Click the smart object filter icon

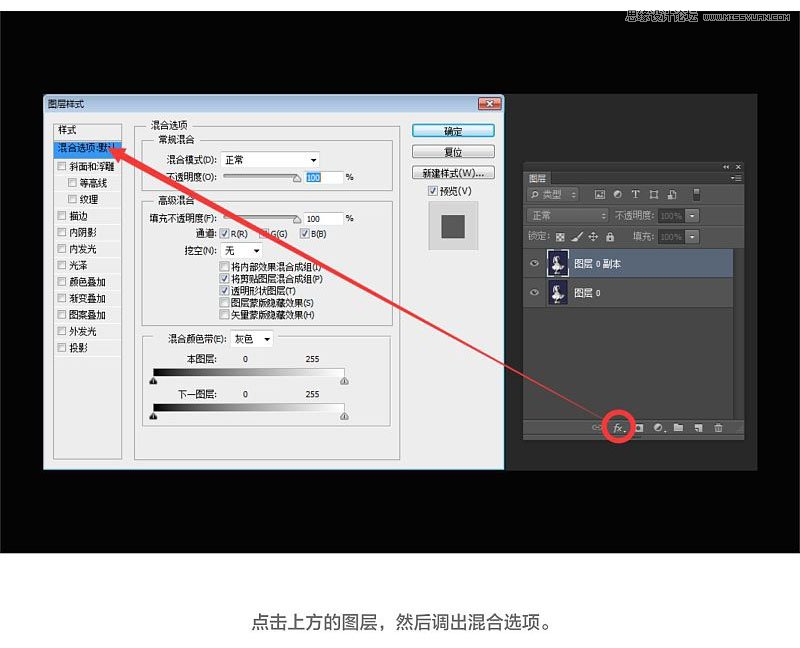672,194
